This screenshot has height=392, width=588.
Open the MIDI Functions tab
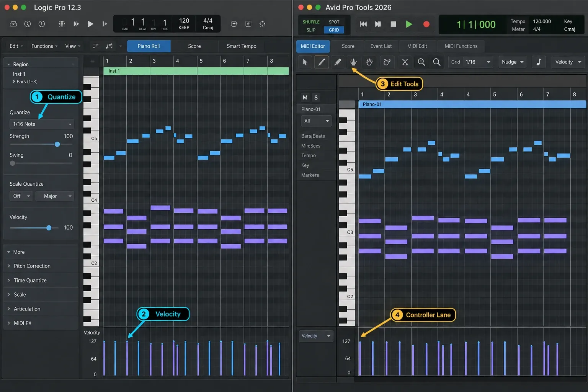coord(461,46)
